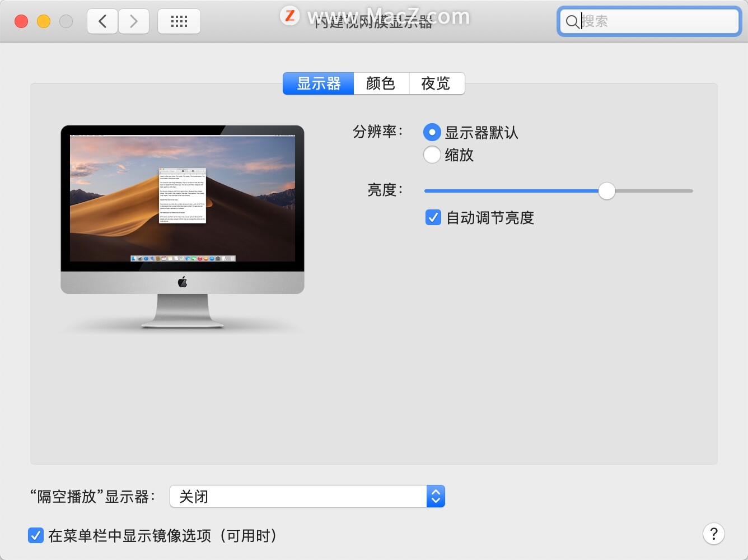Focus the 搜索 search field
The width and height of the screenshot is (748, 560).
(649, 21)
